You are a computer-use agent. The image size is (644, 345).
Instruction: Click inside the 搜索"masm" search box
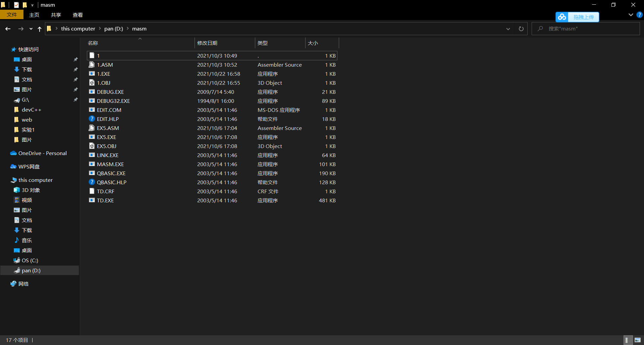click(586, 29)
